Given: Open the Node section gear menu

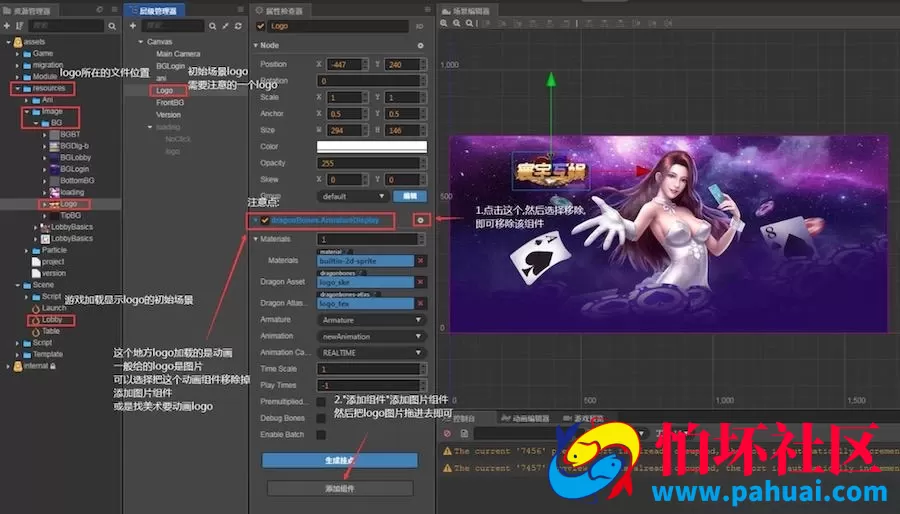Looking at the screenshot, I should pyautogui.click(x=420, y=45).
